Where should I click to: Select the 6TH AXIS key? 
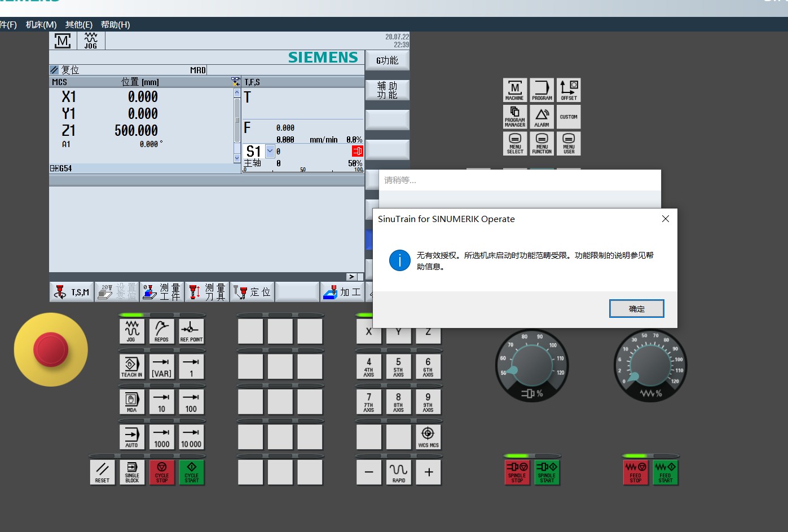tap(428, 366)
